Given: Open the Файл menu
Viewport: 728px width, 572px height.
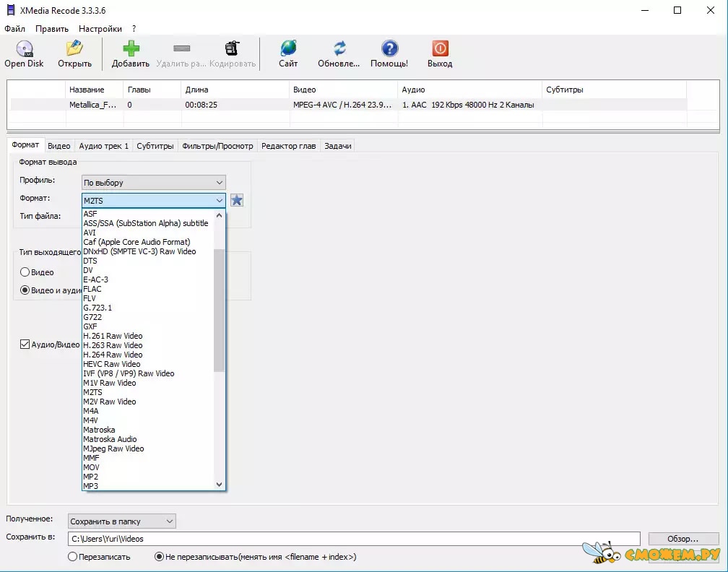Looking at the screenshot, I should tap(15, 29).
